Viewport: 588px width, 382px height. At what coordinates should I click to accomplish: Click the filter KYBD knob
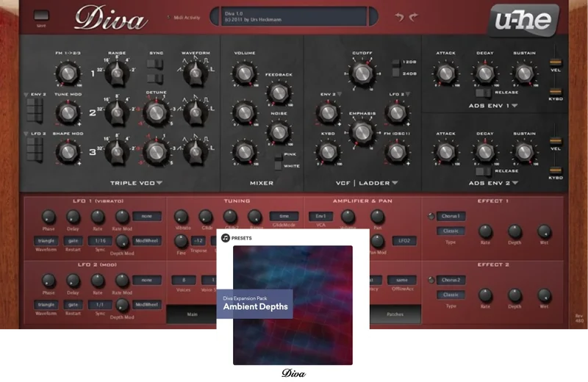tap(328, 151)
